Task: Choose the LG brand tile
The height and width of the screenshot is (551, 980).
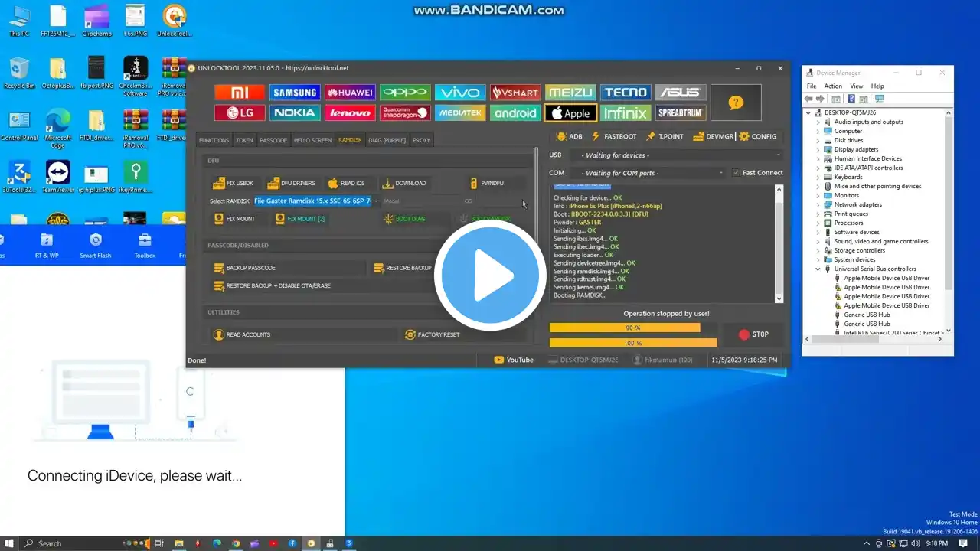Action: 240,113
